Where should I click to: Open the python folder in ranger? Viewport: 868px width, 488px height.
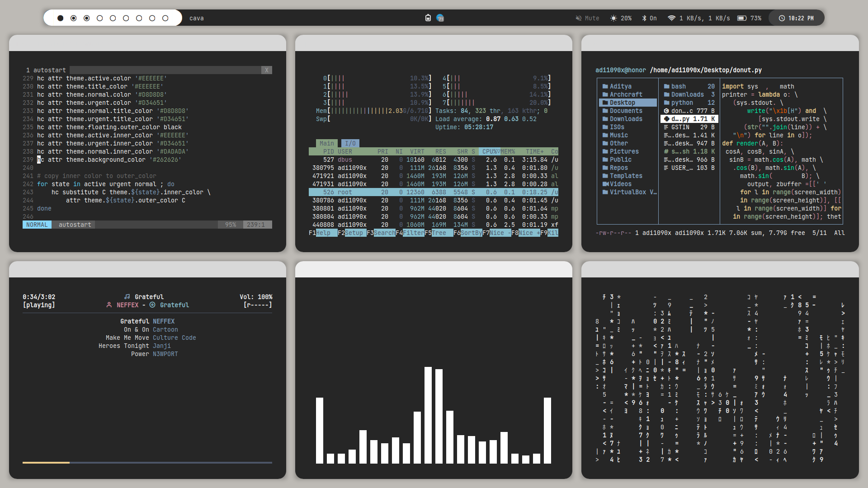(x=682, y=103)
